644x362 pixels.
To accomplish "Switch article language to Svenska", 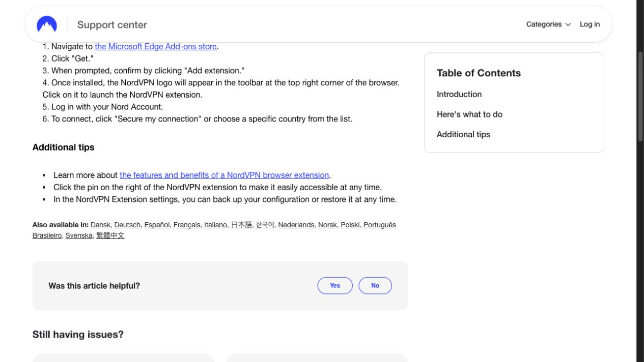I will coord(79,235).
